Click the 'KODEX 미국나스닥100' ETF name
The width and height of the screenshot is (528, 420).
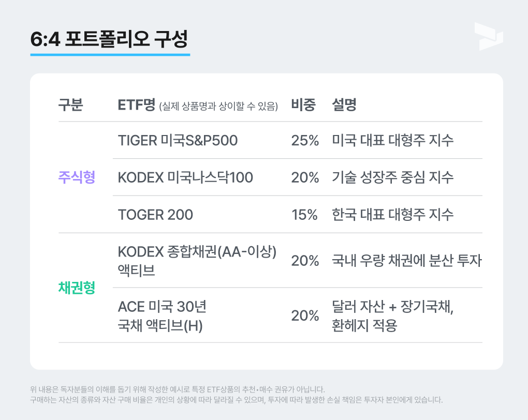coord(185,177)
